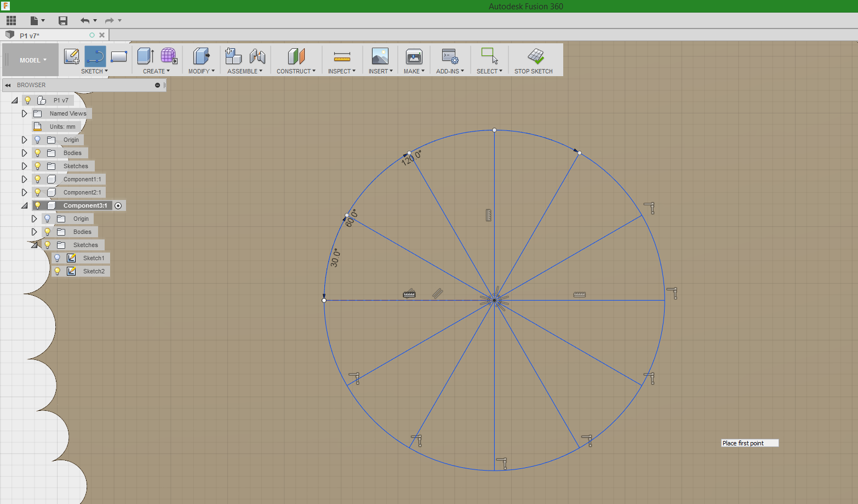Image resolution: width=858 pixels, height=504 pixels.
Task: Open the SKETCH menu
Action: click(94, 71)
